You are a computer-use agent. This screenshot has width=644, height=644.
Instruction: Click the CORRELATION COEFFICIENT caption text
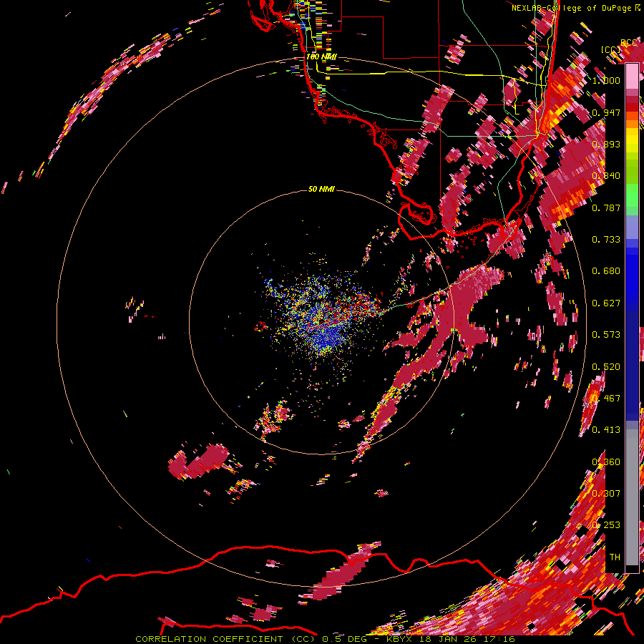(209, 639)
